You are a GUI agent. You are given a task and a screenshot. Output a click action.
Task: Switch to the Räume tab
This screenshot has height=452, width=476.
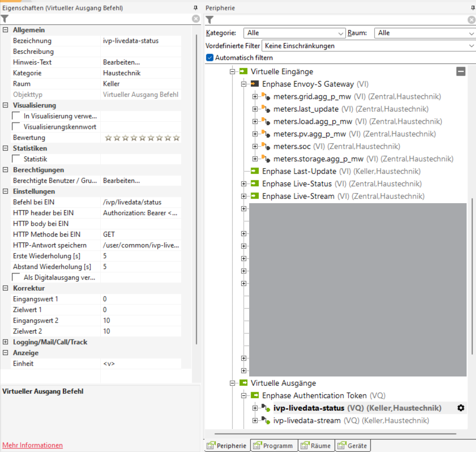click(x=316, y=446)
